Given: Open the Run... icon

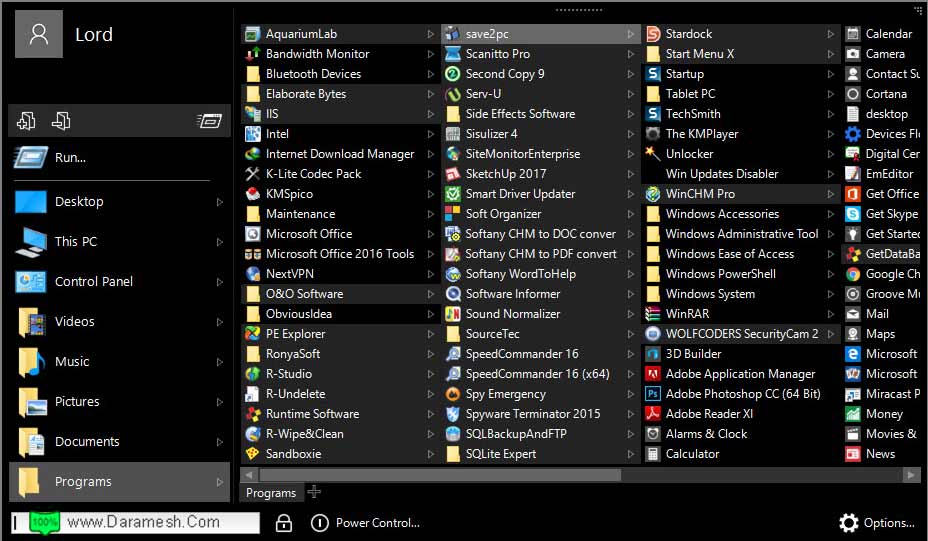Looking at the screenshot, I should [30, 157].
